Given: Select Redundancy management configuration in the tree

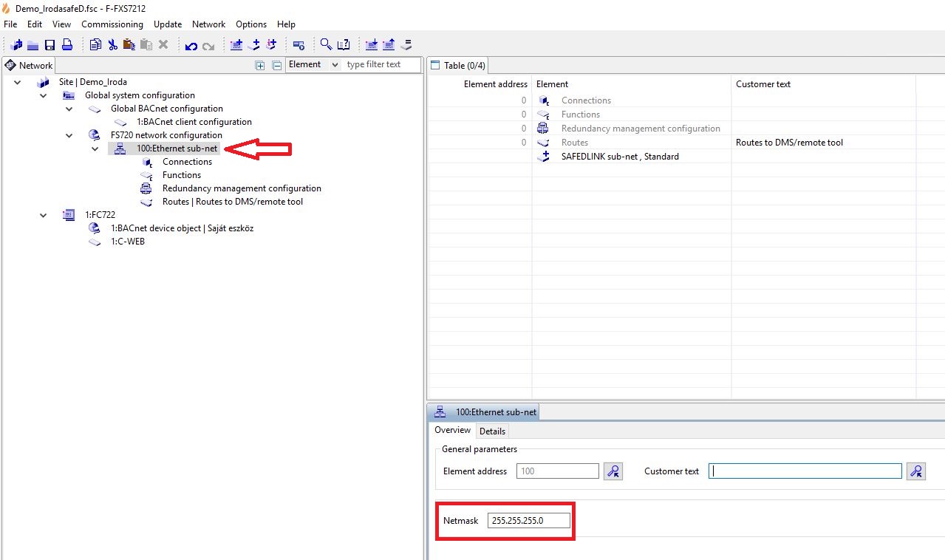Looking at the screenshot, I should click(242, 188).
